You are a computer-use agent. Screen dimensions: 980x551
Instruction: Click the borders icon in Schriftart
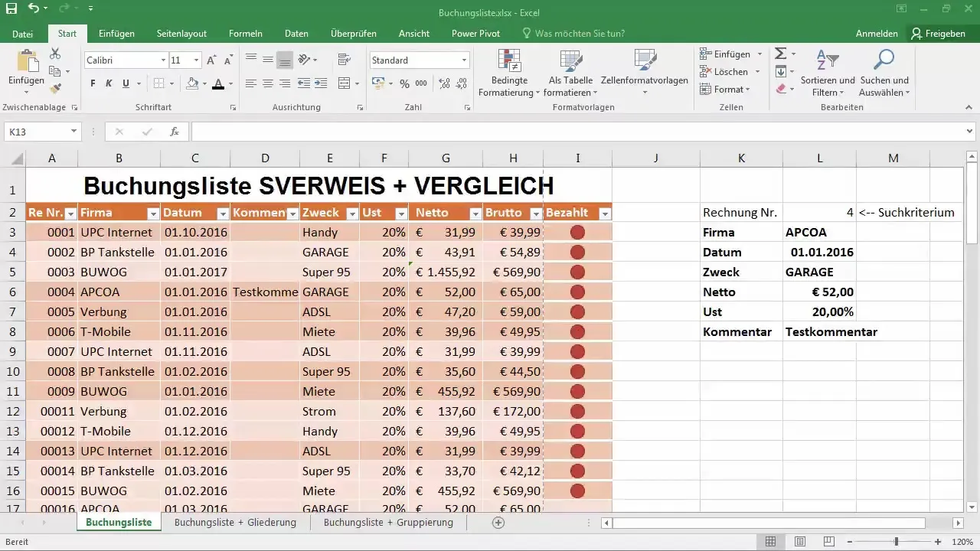pos(158,83)
